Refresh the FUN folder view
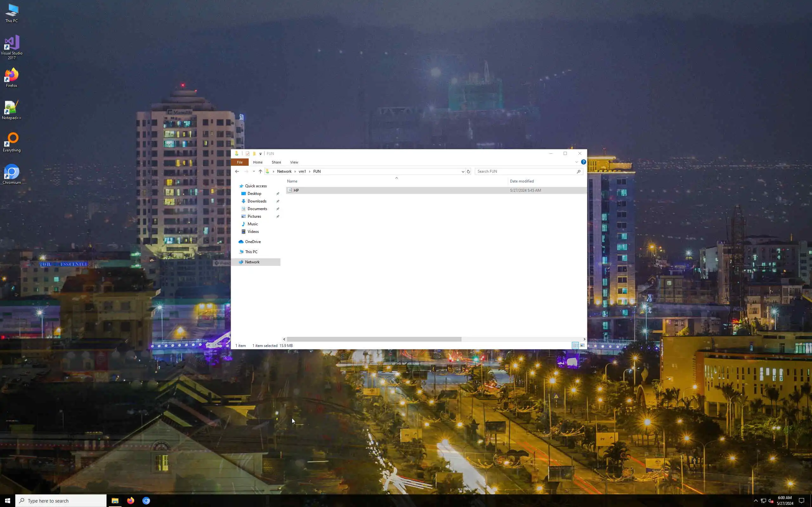 click(468, 171)
